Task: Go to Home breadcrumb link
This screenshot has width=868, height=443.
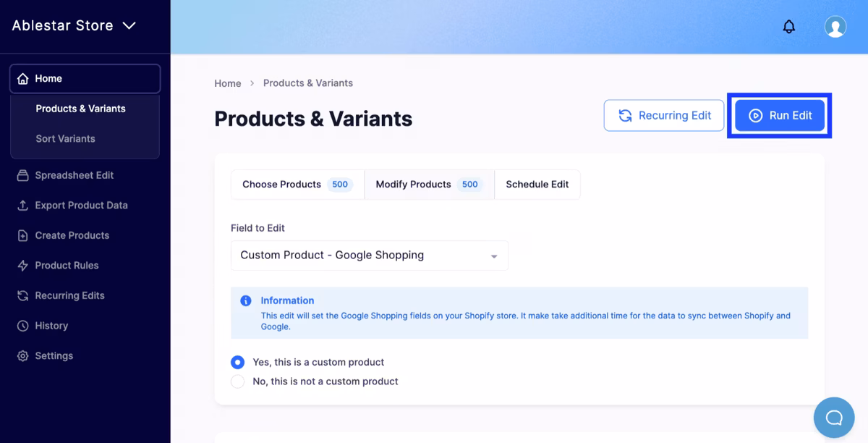Action: (x=227, y=83)
